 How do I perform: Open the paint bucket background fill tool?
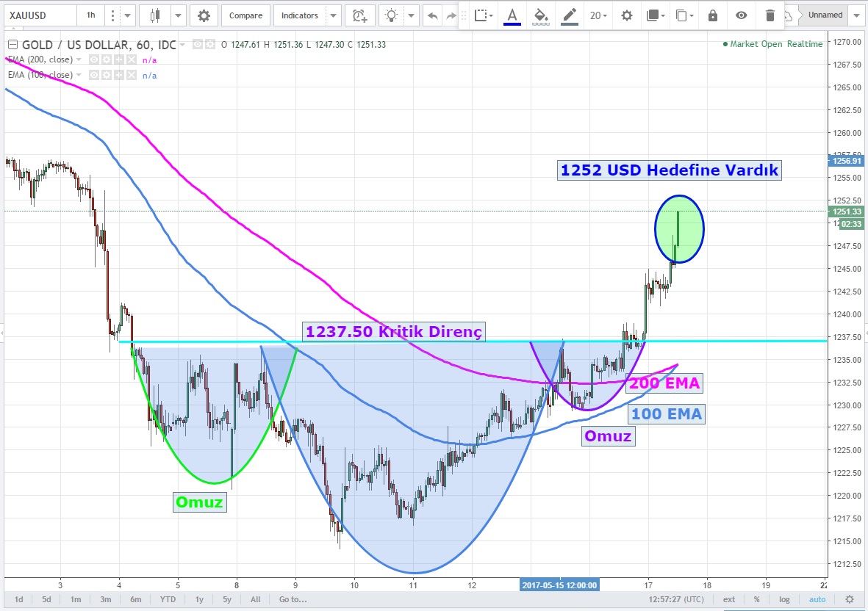[540, 15]
